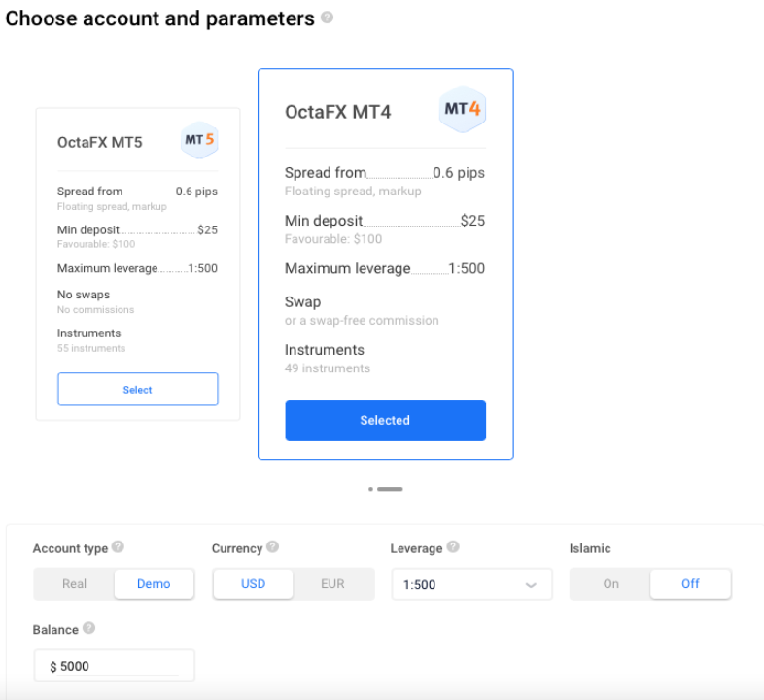Click the MT5 hexagon logo icon
Screen dimensions: 764x700
(x=199, y=140)
